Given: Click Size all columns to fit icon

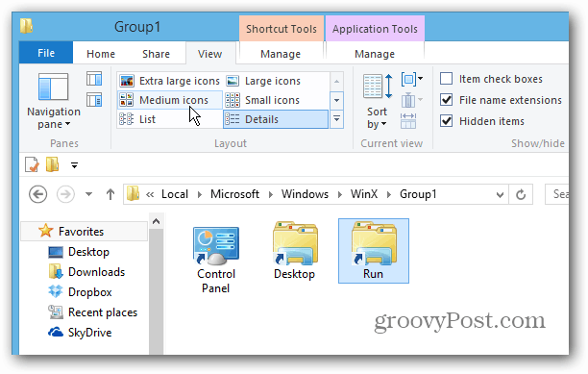Looking at the screenshot, I should 408,121.
